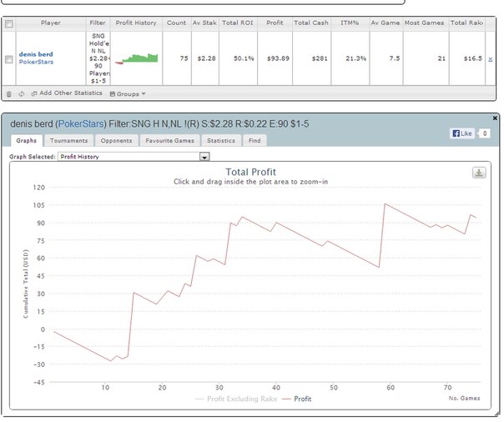
Task: Sort by the Total ROI column header
Action: (238, 23)
